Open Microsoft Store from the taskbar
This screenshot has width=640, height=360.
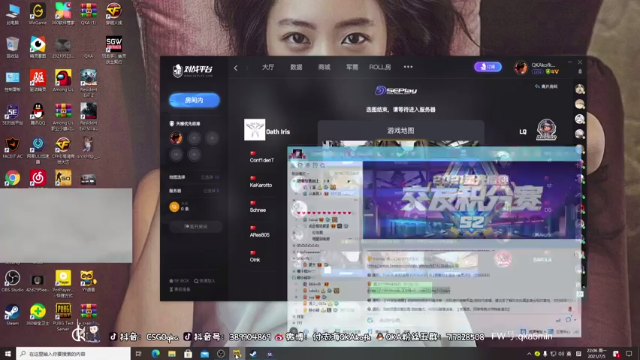point(188,353)
